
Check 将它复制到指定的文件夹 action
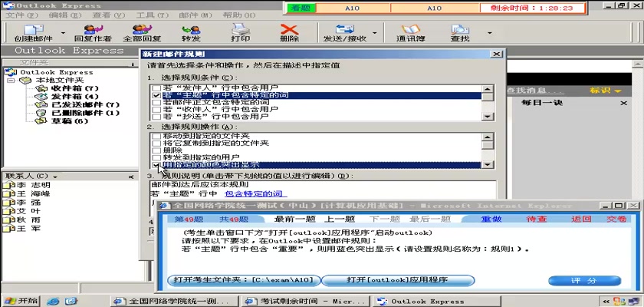coord(156,144)
